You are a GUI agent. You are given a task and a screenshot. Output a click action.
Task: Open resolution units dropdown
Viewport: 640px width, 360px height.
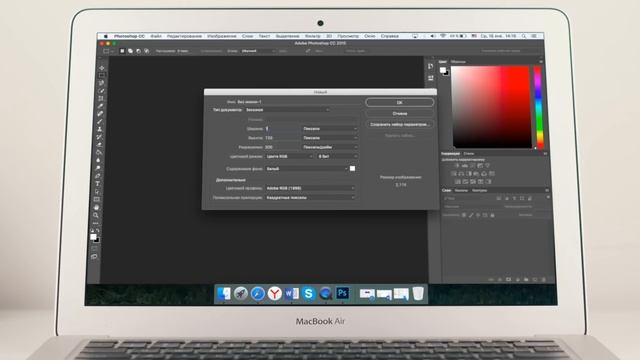(330, 147)
